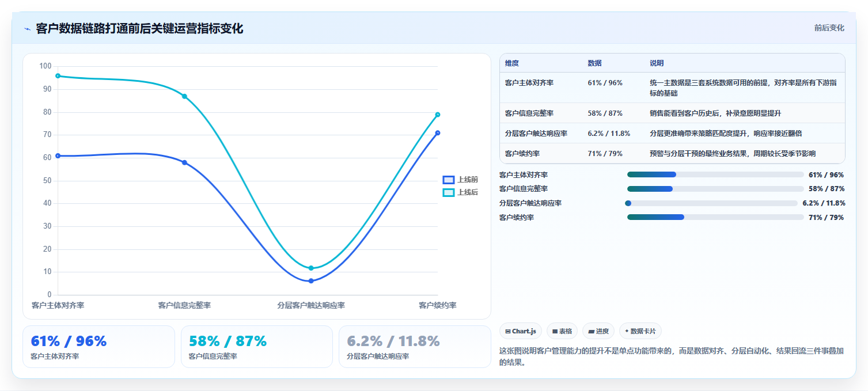Click the x-axis label 客户续约率
The image size is (868, 391).
[438, 305]
